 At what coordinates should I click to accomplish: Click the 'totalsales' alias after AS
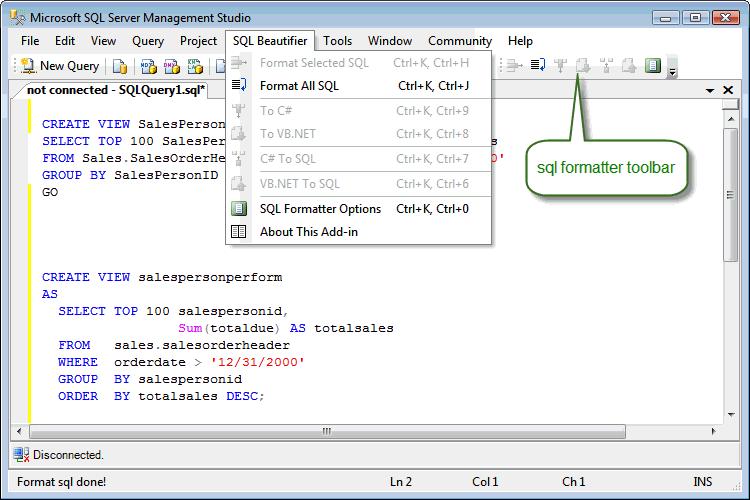point(353,328)
